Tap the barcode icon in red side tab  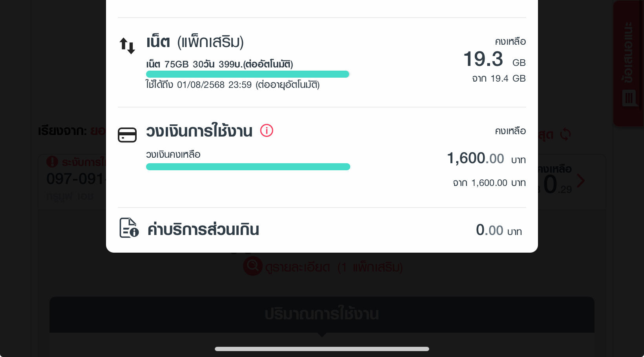629,98
